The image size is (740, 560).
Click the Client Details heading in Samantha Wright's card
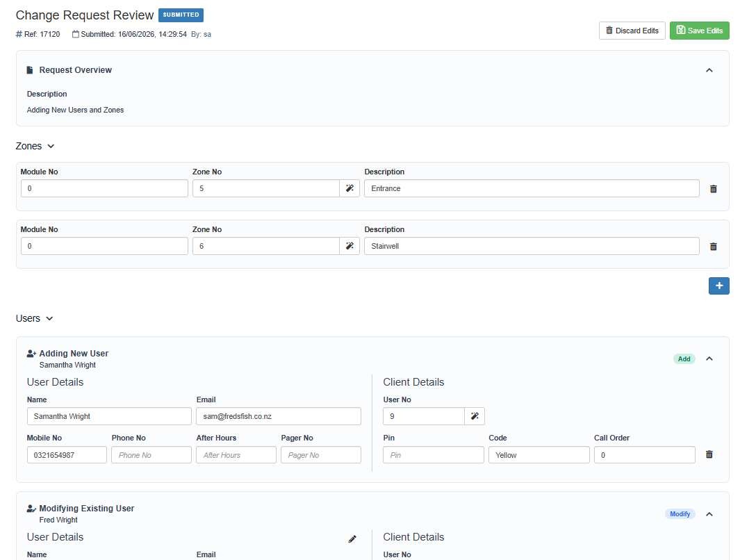[413, 382]
